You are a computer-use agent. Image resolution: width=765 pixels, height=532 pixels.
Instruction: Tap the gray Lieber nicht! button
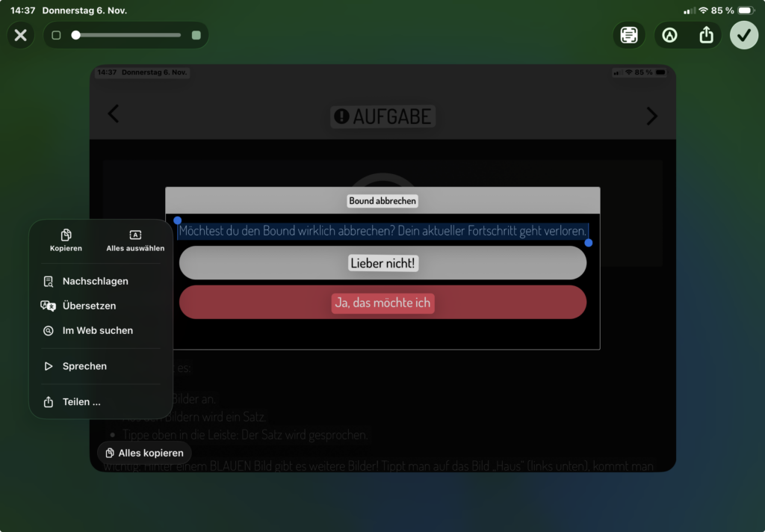click(382, 263)
